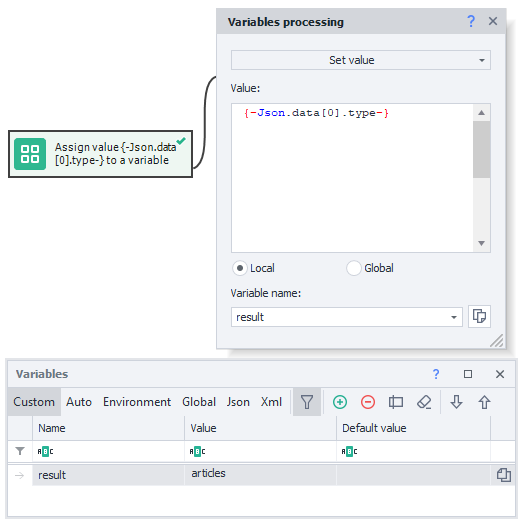Switch to the Json tab
522x522 pixels.
(238, 402)
